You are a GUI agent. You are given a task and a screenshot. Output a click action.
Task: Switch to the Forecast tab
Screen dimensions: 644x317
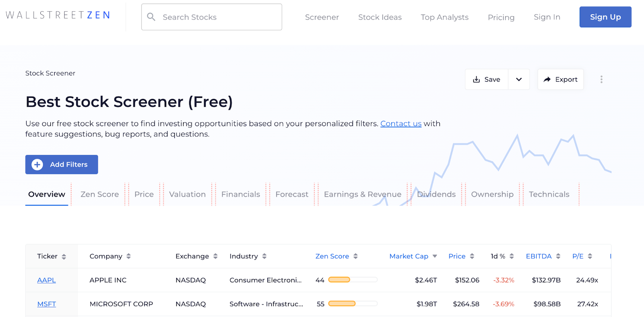(x=292, y=194)
